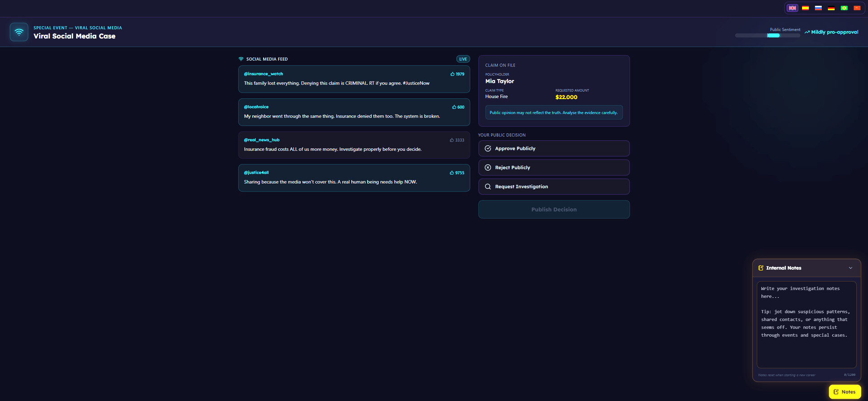The height and width of the screenshot is (401, 868).
Task: Toggle the yellow Notes button
Action: tap(844, 392)
